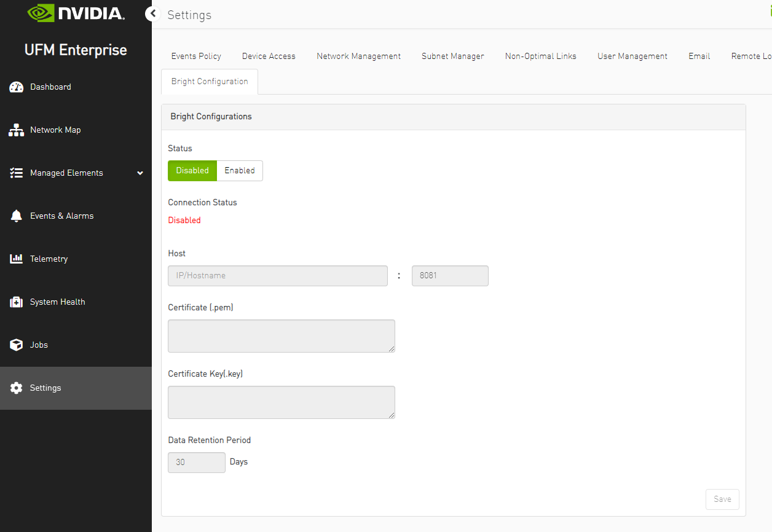Open Managed Elements in the sidebar

(68, 173)
